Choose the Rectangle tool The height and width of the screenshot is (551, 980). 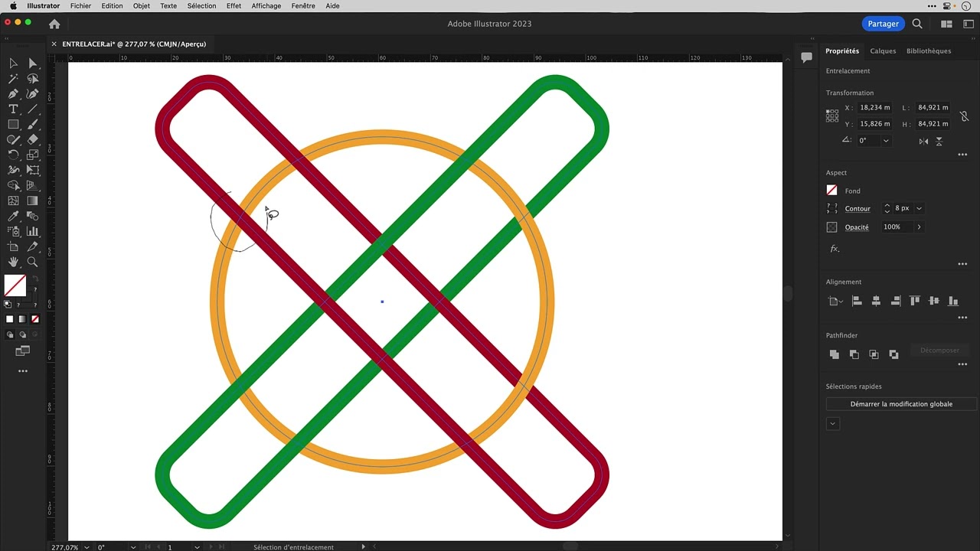(13, 125)
